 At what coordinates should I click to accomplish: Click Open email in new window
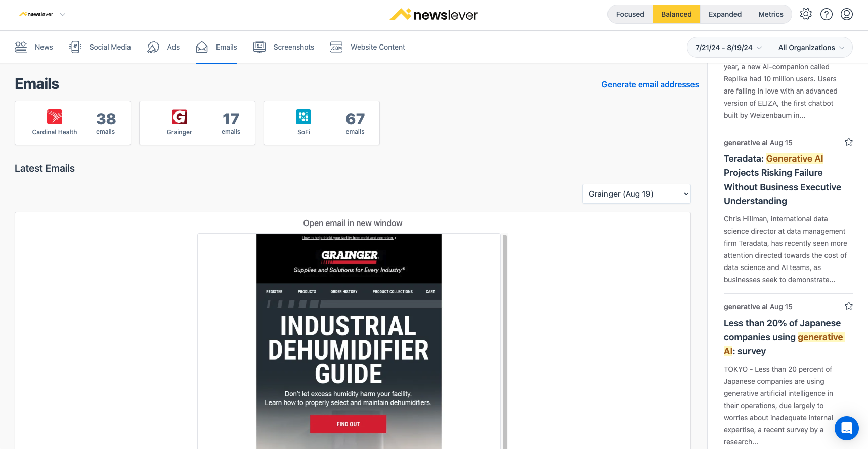click(353, 223)
